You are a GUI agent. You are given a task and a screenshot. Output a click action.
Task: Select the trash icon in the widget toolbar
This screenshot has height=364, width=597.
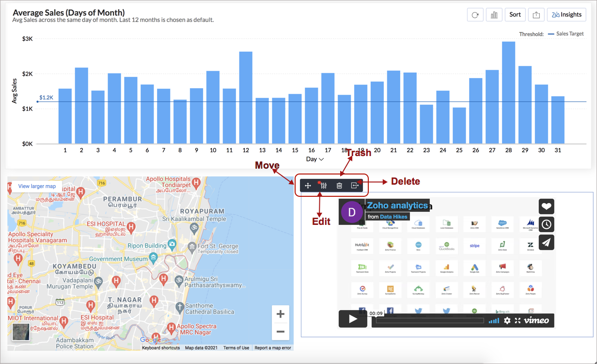coord(339,185)
